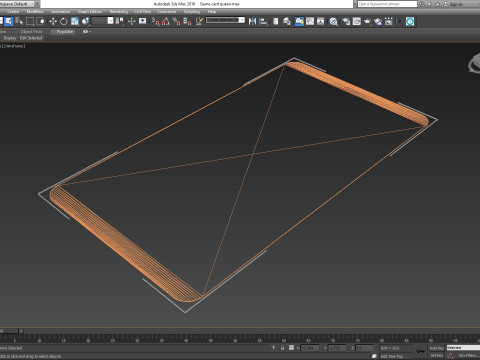Activate Select and Rotate tool
The image size is (480, 360).
[64, 21]
